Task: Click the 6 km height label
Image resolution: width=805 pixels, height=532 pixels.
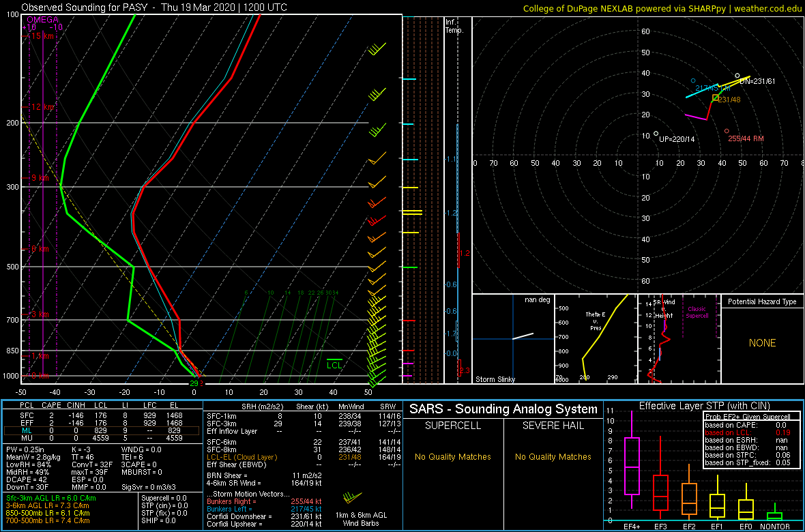Action: point(40,248)
